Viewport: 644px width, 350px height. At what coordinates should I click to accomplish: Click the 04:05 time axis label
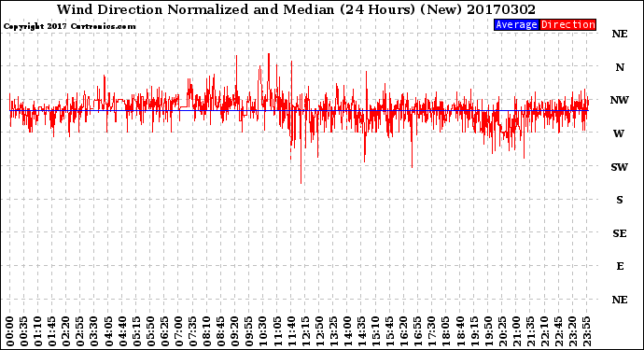click(108, 331)
